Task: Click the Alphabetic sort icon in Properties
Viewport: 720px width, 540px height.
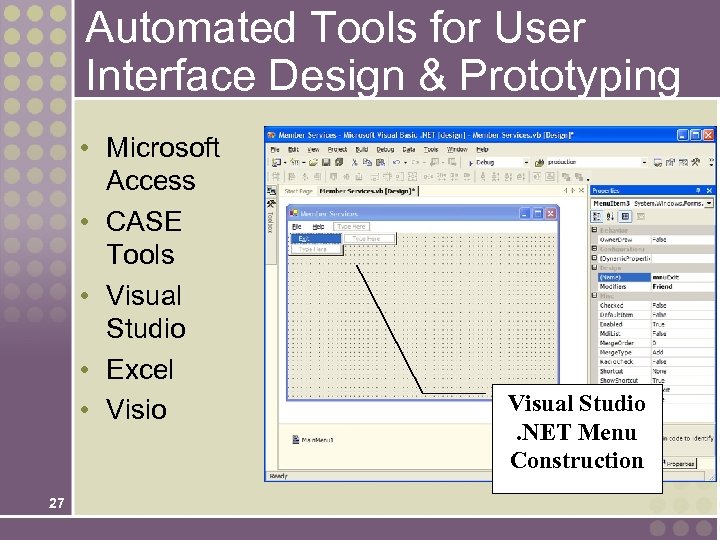Action: click(x=610, y=216)
